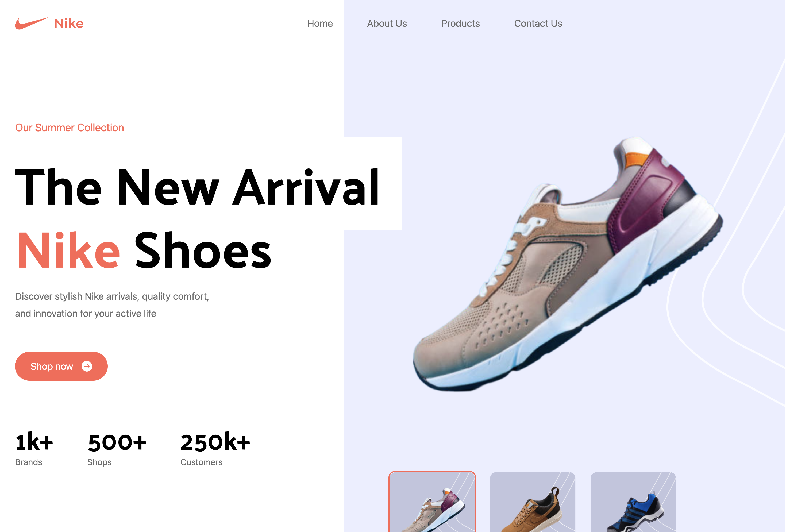The image size is (786, 532).
Task: Click the arrow icon in Shop now button
Action: click(x=87, y=366)
